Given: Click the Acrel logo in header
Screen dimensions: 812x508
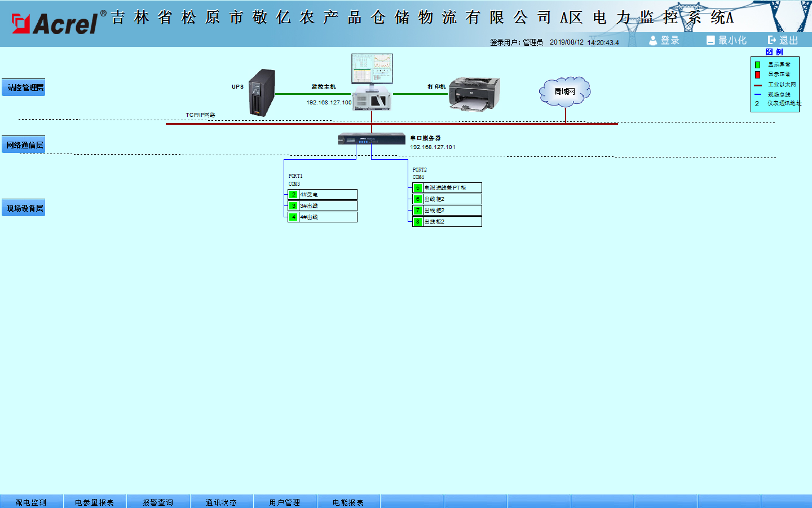Looking at the screenshot, I should 55,23.
